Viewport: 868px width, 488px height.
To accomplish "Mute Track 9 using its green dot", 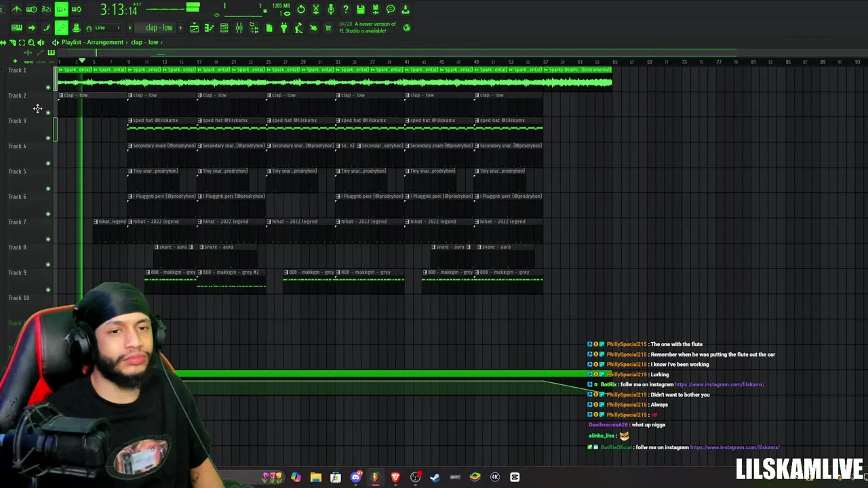I will coord(48,290).
